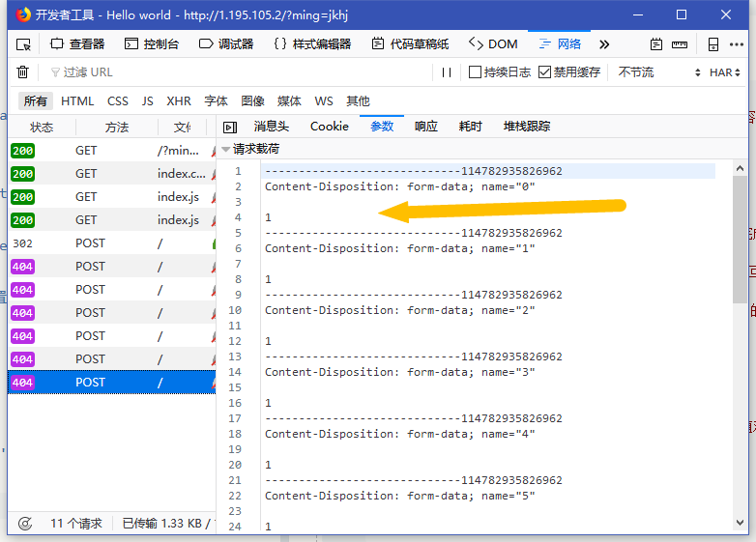The height and width of the screenshot is (542, 756).
Task: Open the developer tools options menu (three dots)
Action: (x=737, y=44)
